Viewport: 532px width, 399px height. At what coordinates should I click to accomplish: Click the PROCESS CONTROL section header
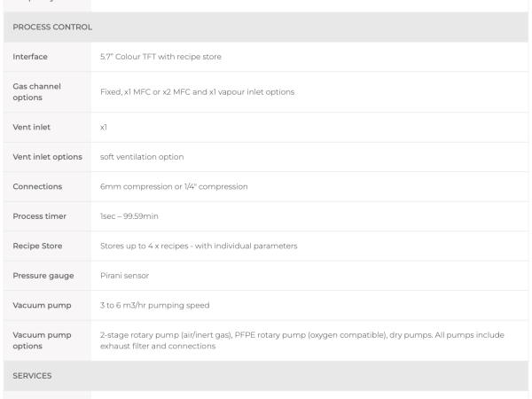coord(52,27)
